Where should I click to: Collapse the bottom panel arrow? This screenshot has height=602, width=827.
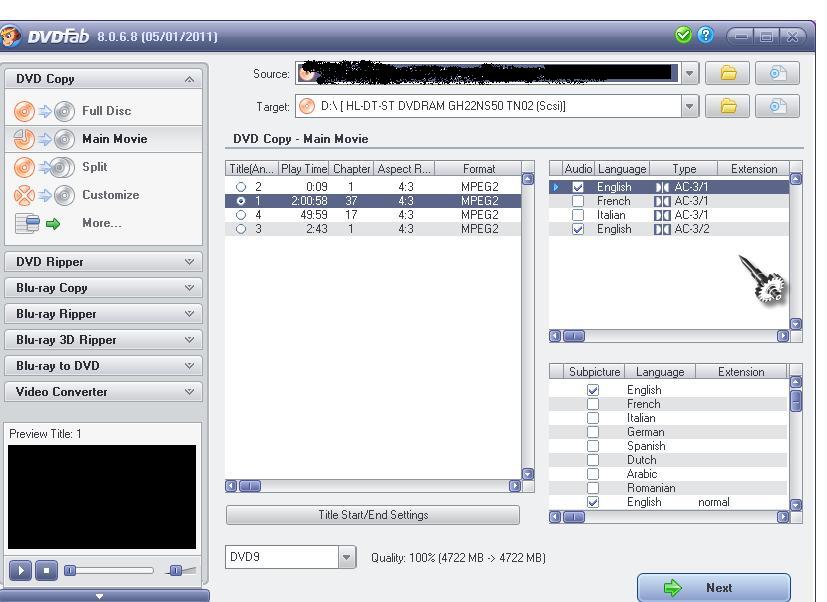click(x=99, y=596)
